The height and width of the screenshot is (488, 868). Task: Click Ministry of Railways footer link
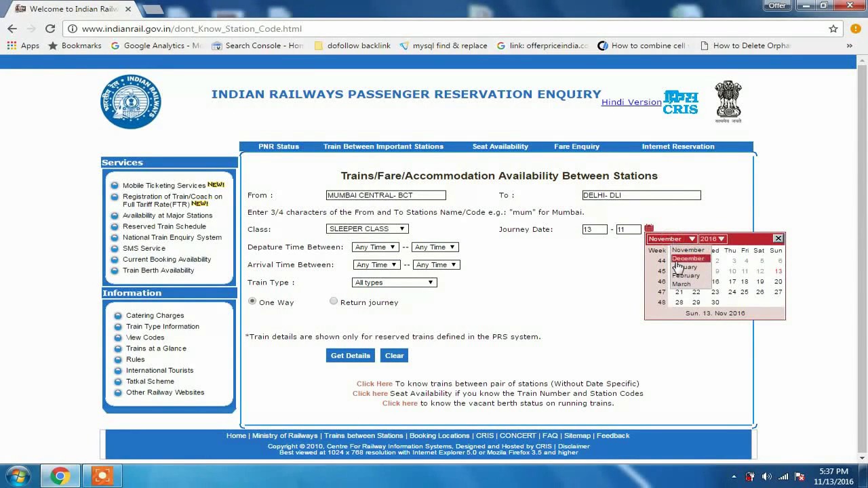pos(285,435)
